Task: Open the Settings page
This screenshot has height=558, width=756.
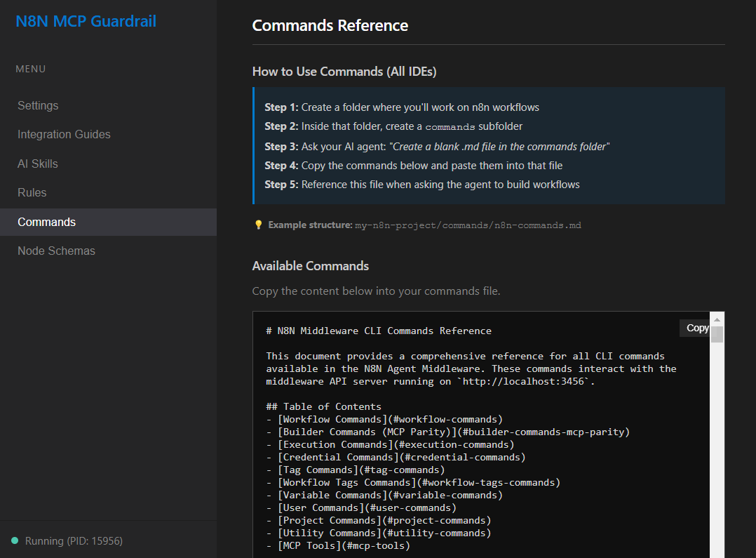Action: coord(38,105)
